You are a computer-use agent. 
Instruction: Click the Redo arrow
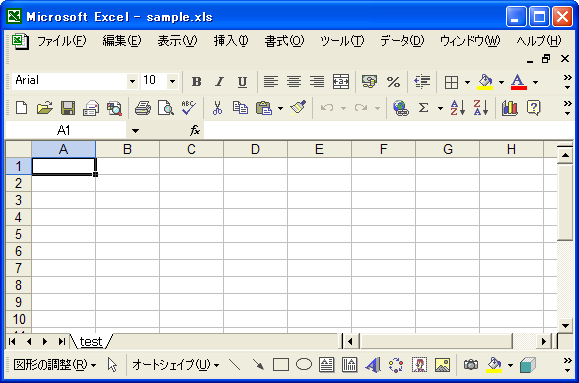tap(361, 108)
